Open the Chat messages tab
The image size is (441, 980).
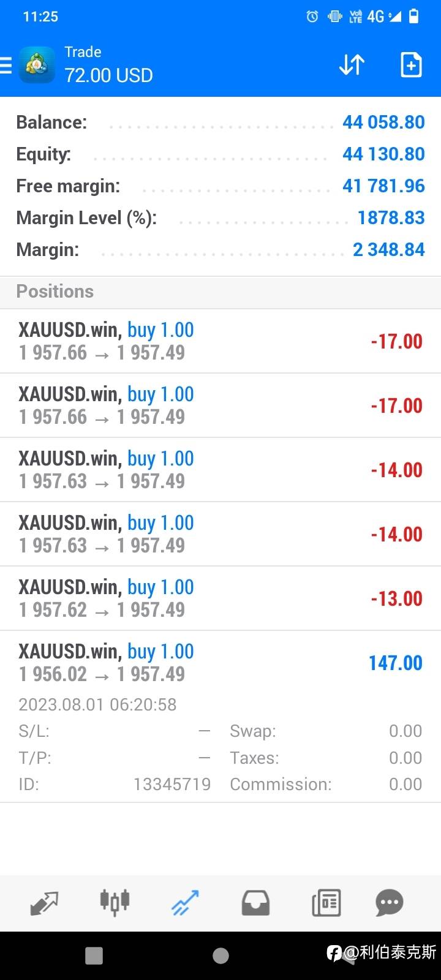390,903
